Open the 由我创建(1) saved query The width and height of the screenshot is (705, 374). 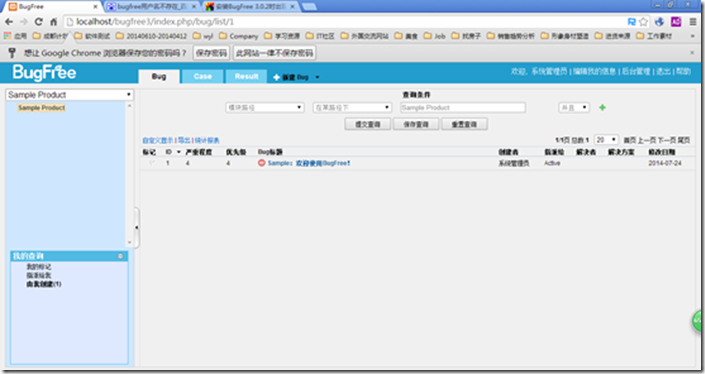pos(44,284)
